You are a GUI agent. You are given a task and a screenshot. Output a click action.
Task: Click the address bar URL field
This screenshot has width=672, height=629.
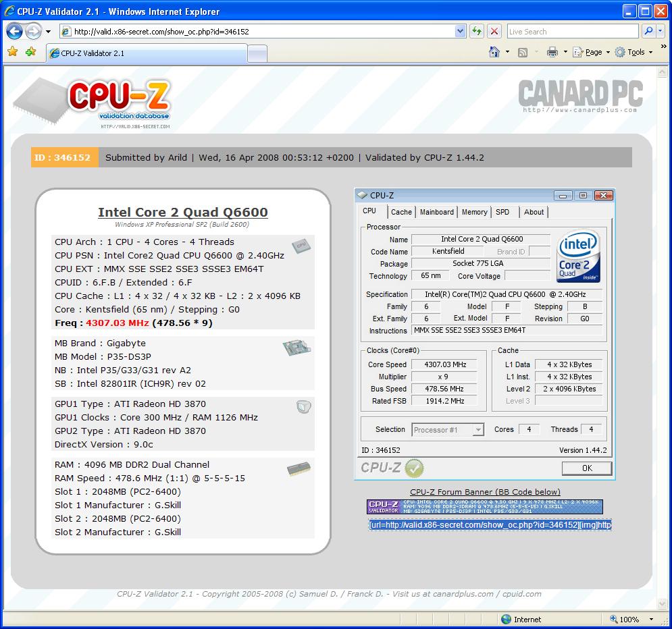[257, 31]
